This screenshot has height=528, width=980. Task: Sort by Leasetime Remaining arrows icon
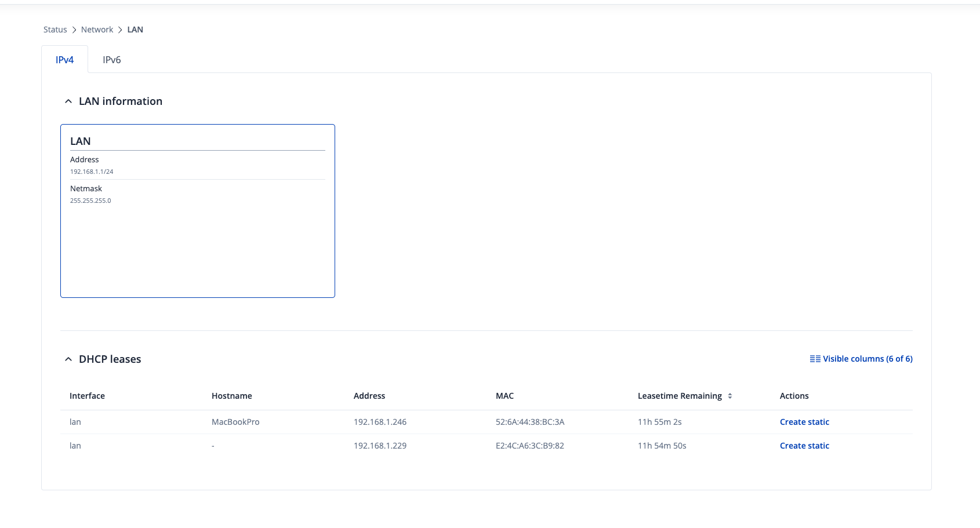coord(730,396)
